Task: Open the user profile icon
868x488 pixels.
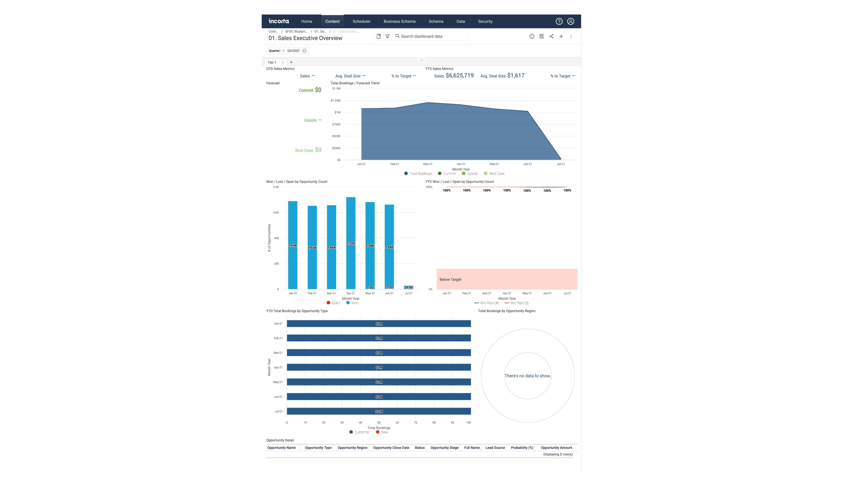Action: point(570,21)
